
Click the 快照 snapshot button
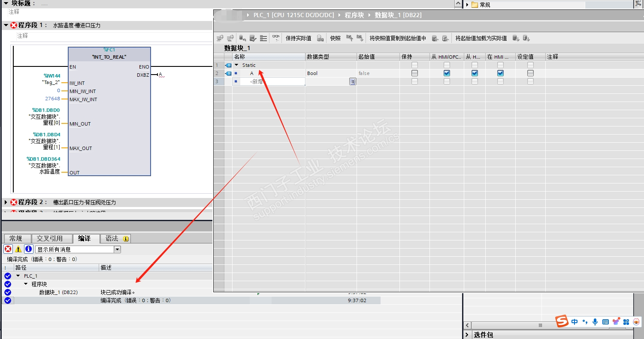coord(335,38)
